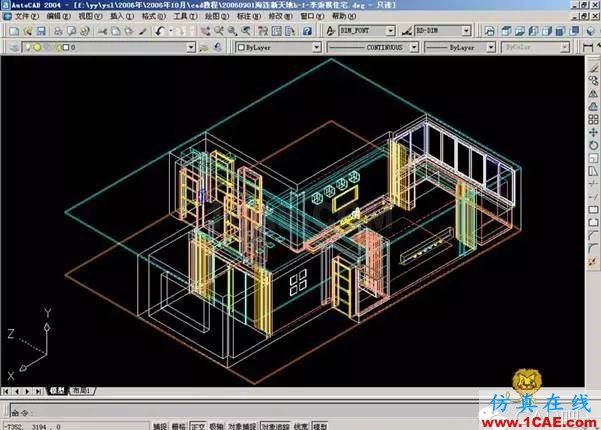
Task: Expand the ByColor plot style dropdown
Action: pyautogui.click(x=565, y=48)
